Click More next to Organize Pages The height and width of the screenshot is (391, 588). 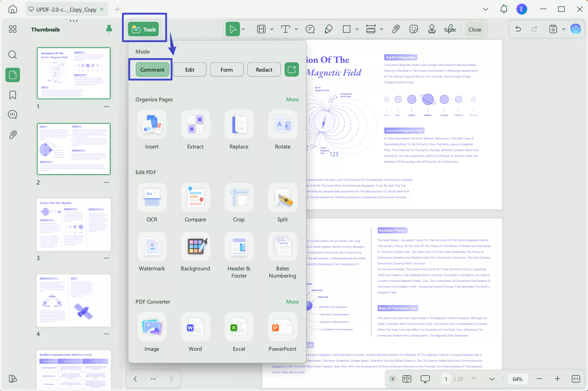click(x=292, y=99)
